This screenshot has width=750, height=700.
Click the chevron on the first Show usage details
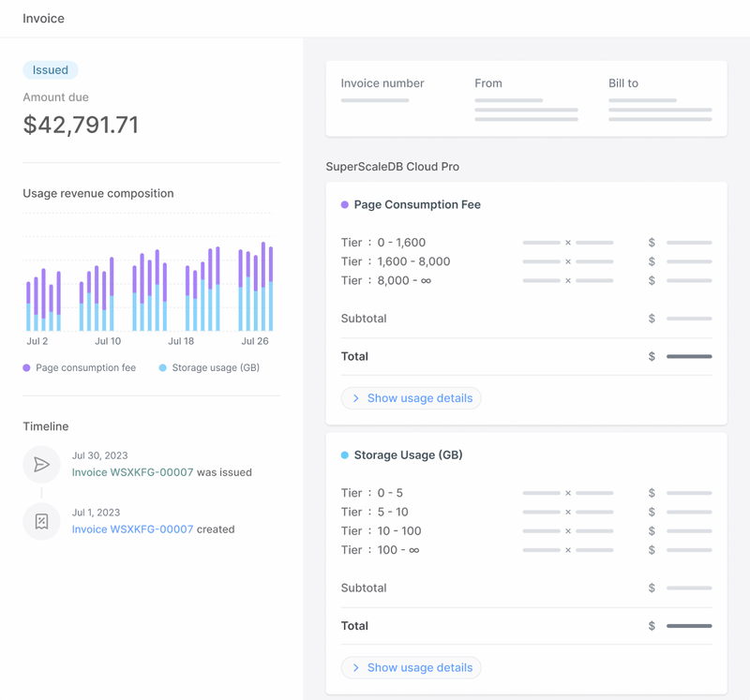pyautogui.click(x=355, y=397)
